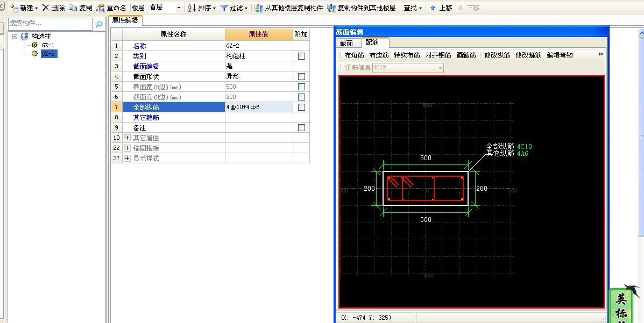The height and width of the screenshot is (323, 644).
Task: Click the 截面形状 value 异形
Action: (x=259, y=76)
